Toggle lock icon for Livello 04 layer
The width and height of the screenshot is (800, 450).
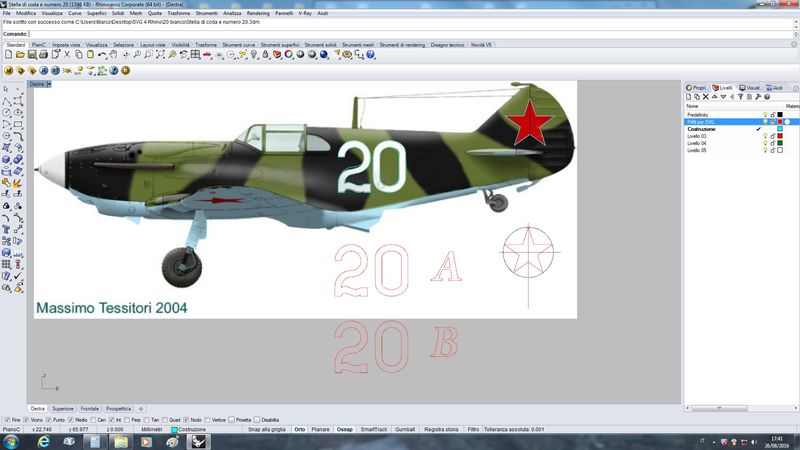point(772,143)
